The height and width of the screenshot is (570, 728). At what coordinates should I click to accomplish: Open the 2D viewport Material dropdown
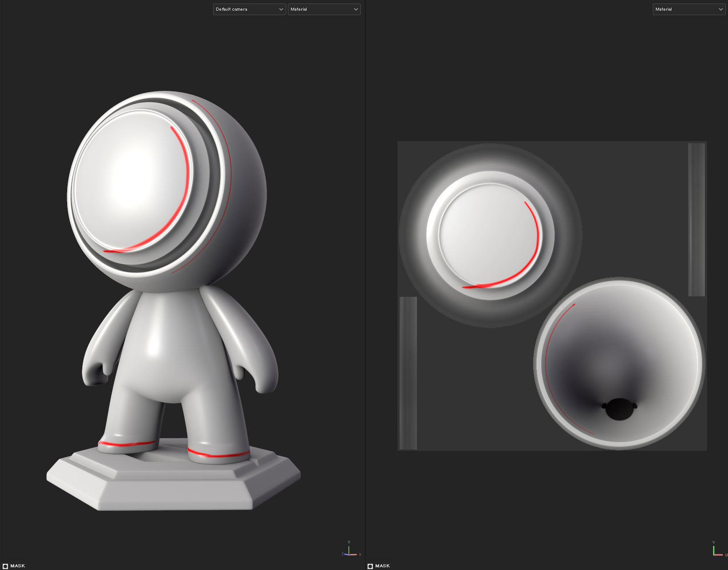point(689,9)
